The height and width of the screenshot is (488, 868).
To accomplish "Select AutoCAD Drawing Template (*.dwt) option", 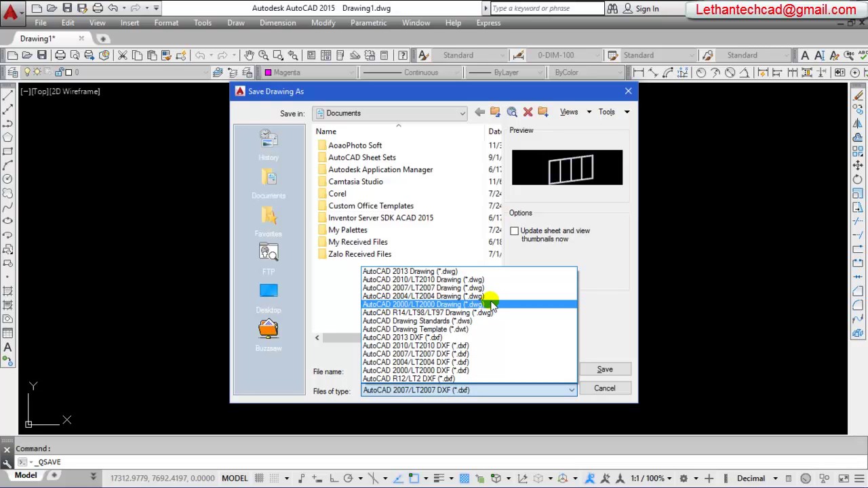I will (469, 329).
